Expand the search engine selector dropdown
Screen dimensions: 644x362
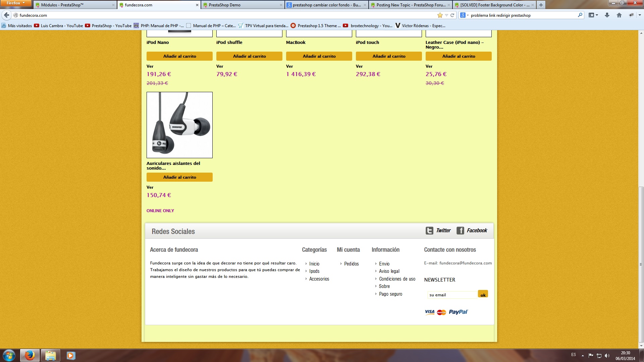coord(464,15)
